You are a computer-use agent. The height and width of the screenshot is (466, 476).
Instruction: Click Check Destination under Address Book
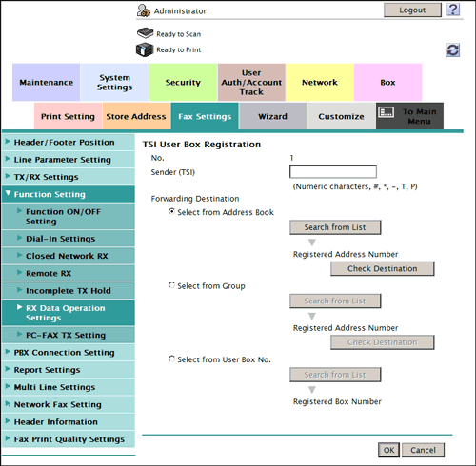pos(382,268)
